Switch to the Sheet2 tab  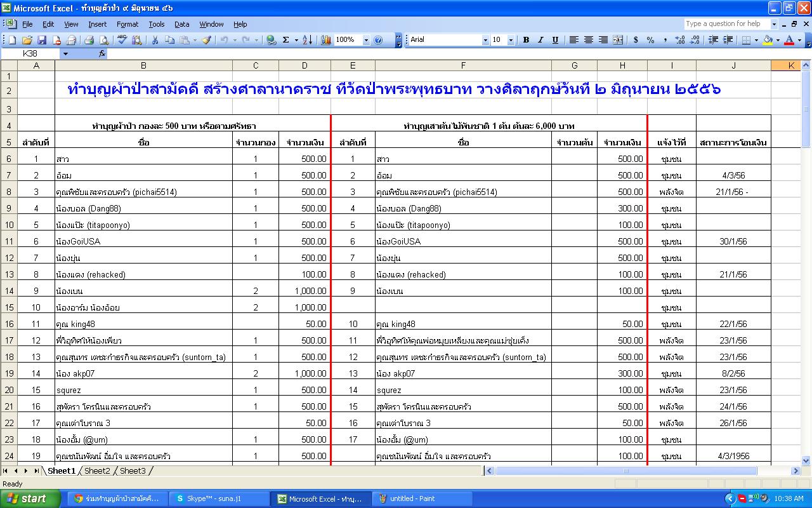pos(97,471)
